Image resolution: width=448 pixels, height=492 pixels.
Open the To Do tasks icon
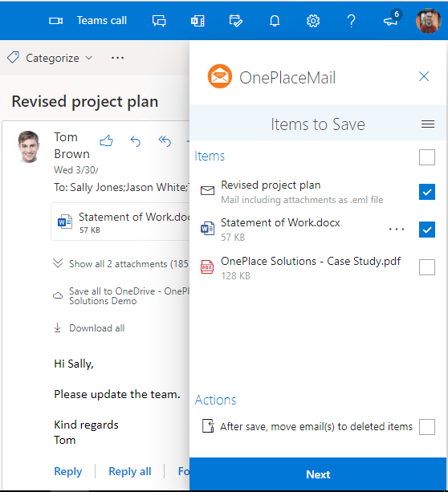(x=236, y=21)
